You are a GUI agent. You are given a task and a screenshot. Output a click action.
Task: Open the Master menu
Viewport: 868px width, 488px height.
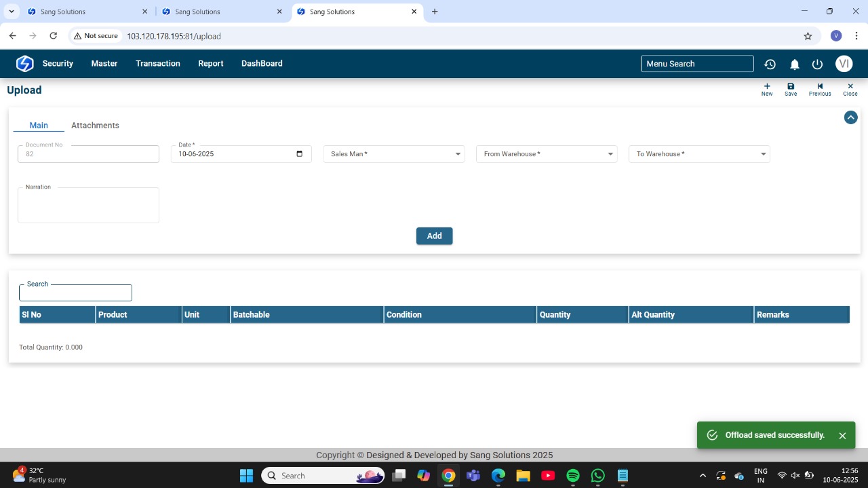tap(104, 64)
